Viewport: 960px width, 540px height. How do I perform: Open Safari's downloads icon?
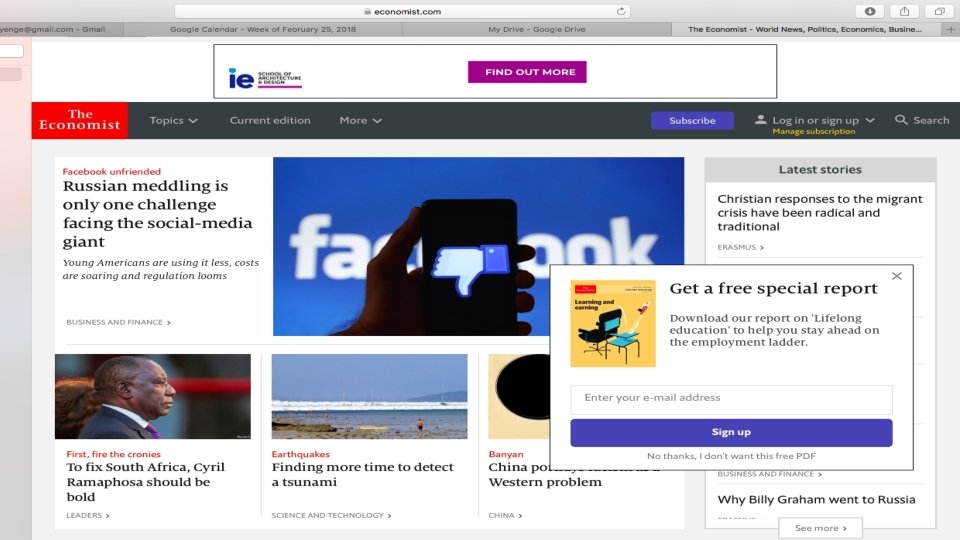coord(870,11)
